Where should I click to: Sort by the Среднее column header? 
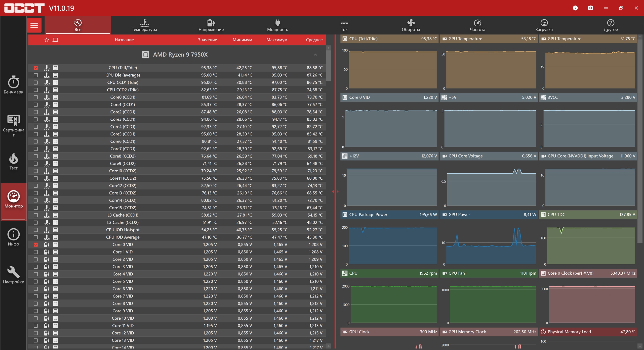point(314,40)
